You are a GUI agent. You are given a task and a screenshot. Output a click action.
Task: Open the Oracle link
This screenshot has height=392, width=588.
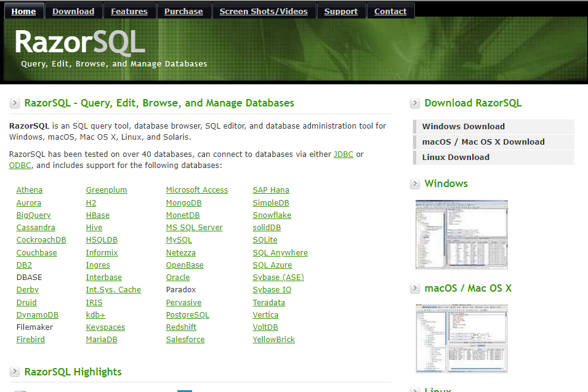click(178, 278)
